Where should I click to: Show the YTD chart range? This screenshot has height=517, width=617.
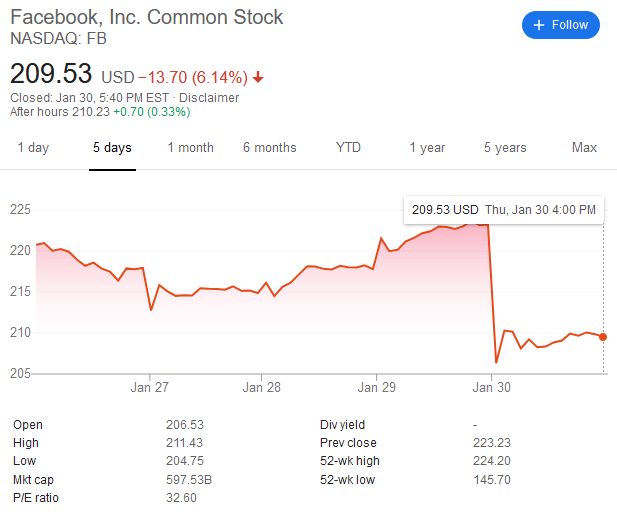tap(348, 148)
